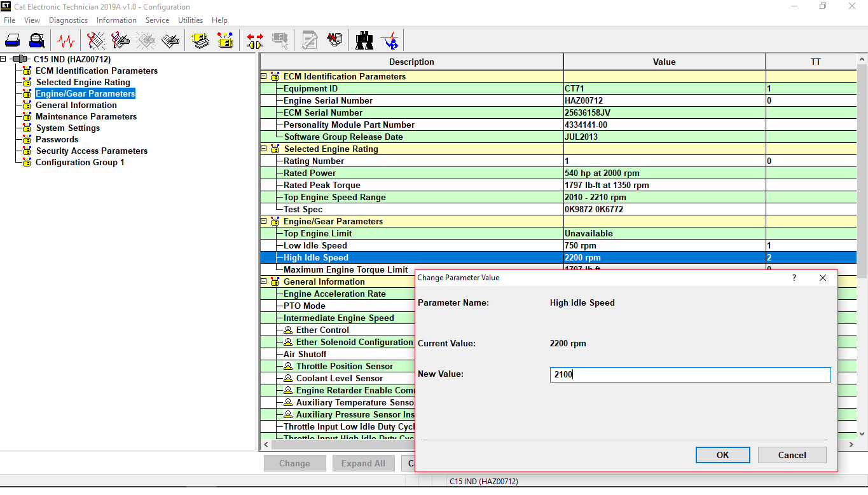Collapse Selected Engine Rating table section

tap(264, 149)
